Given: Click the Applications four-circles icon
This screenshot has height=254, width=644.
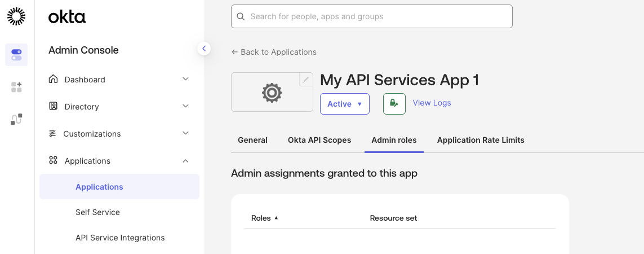Looking at the screenshot, I should (x=53, y=160).
